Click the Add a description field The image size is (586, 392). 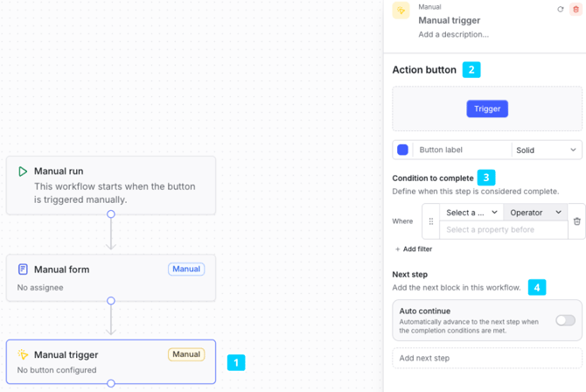pos(453,34)
